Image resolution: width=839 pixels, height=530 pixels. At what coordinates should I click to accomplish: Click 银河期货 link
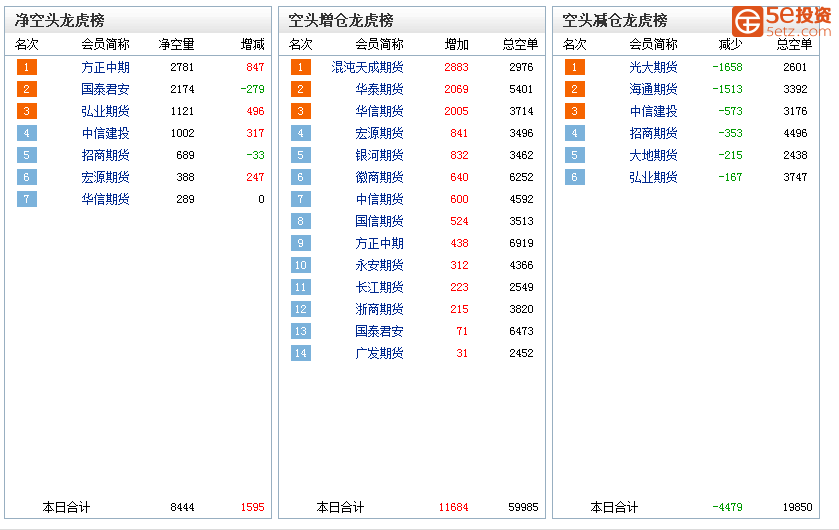click(379, 155)
